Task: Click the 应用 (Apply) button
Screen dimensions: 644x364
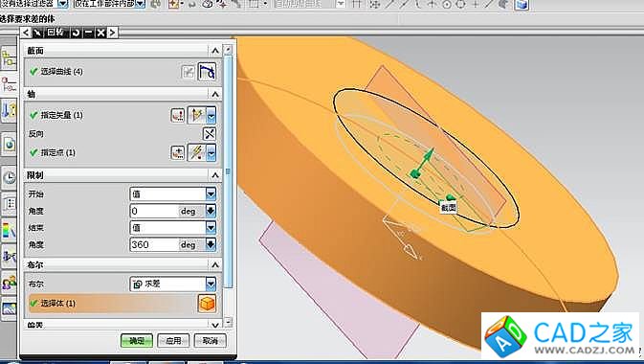Action: tap(173, 341)
